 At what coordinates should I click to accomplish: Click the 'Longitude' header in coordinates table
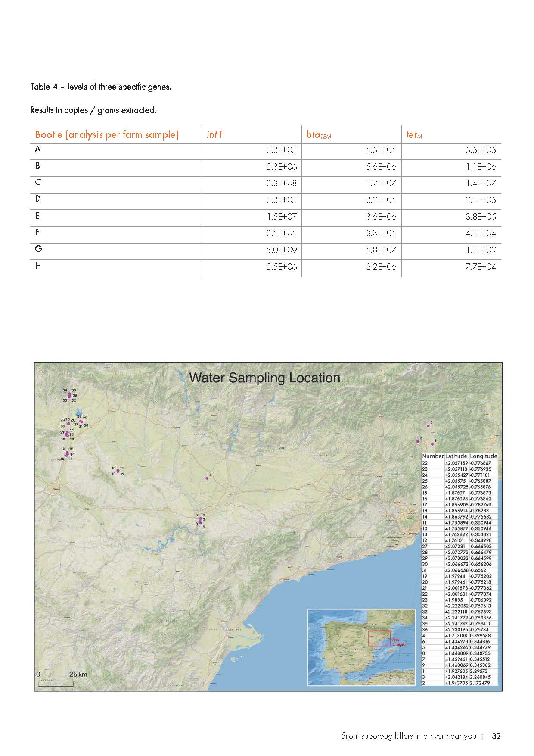483,456
